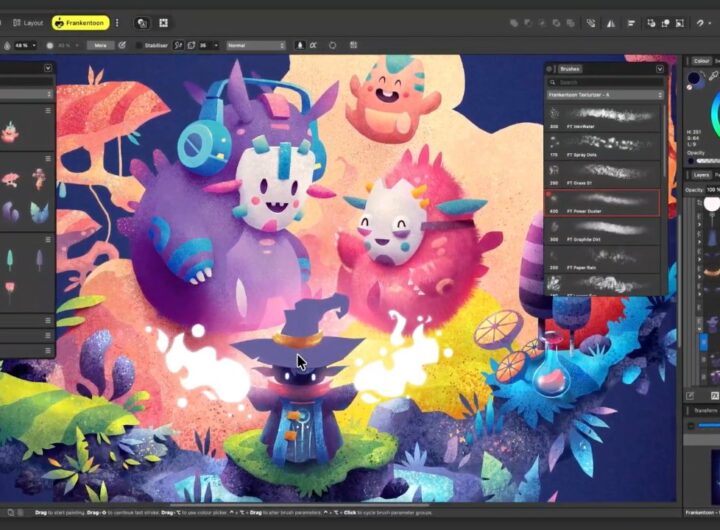The height and width of the screenshot is (530, 720).
Task: Click the square-with-arrow icon left of the magnet
Action: (680, 23)
